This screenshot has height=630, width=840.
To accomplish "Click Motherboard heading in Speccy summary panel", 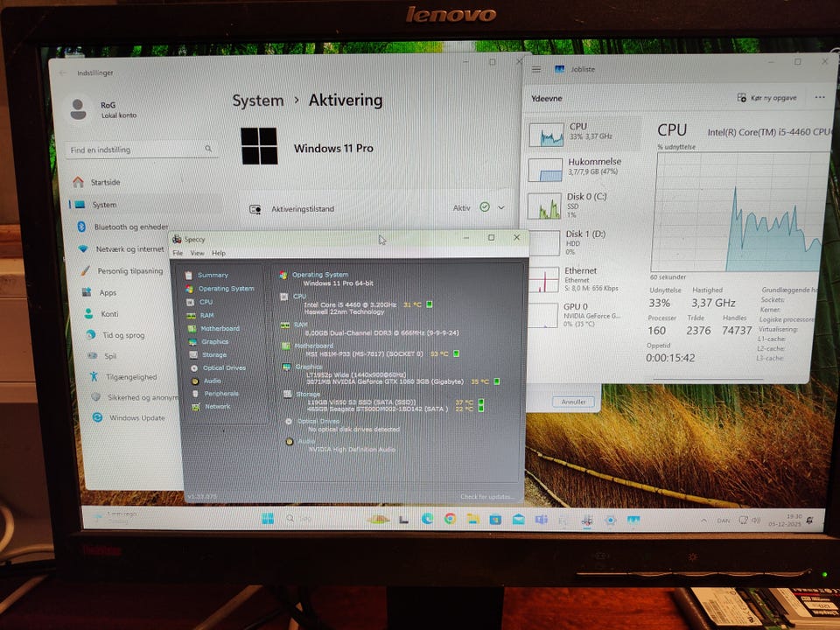I will 313,346.
